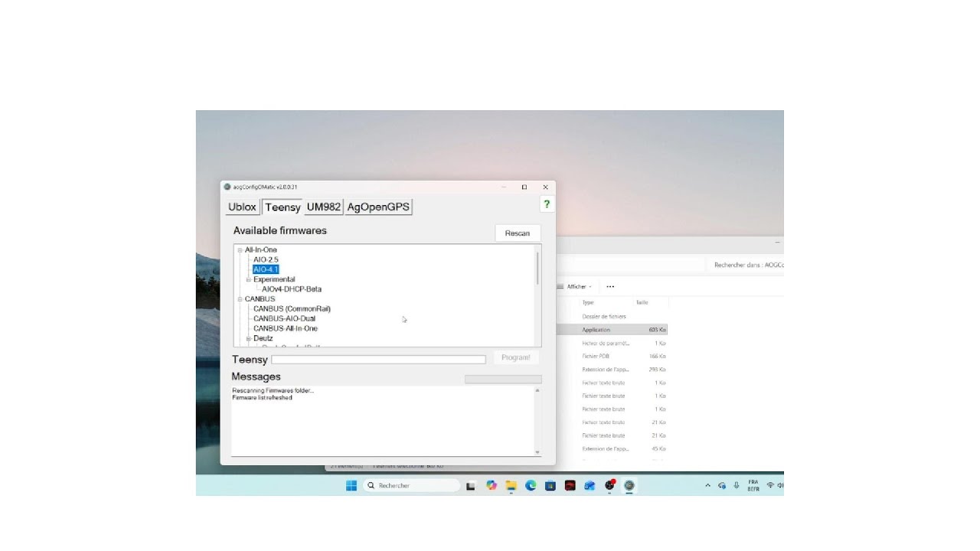Show hidden system tray icons chevron
This screenshot has width=980, height=551.
point(707,485)
